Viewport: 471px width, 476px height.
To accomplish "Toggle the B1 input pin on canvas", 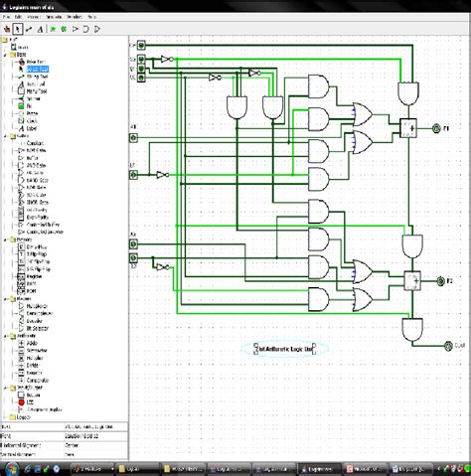I will tap(133, 175).
